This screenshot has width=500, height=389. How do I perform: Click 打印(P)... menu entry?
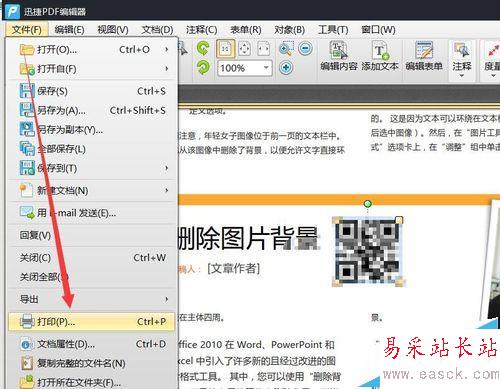[91, 321]
